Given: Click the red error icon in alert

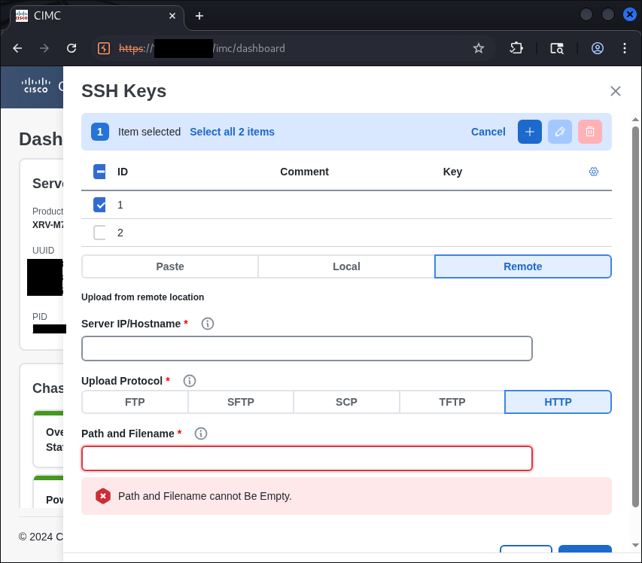Looking at the screenshot, I should (103, 496).
